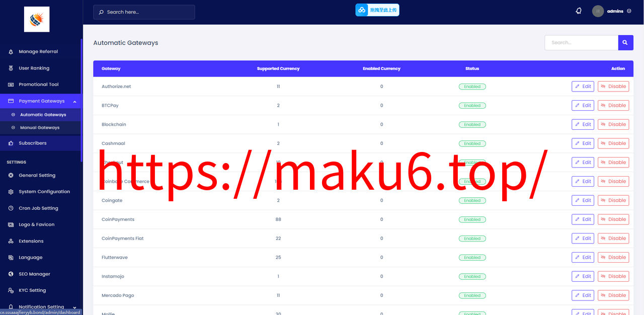Click the cloud upload widget at top

377,10
